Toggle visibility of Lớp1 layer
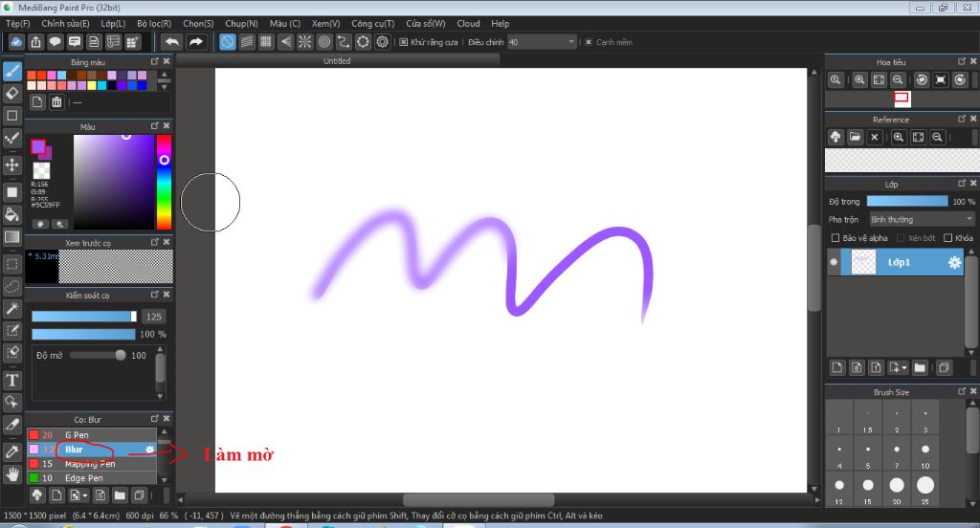 834,262
